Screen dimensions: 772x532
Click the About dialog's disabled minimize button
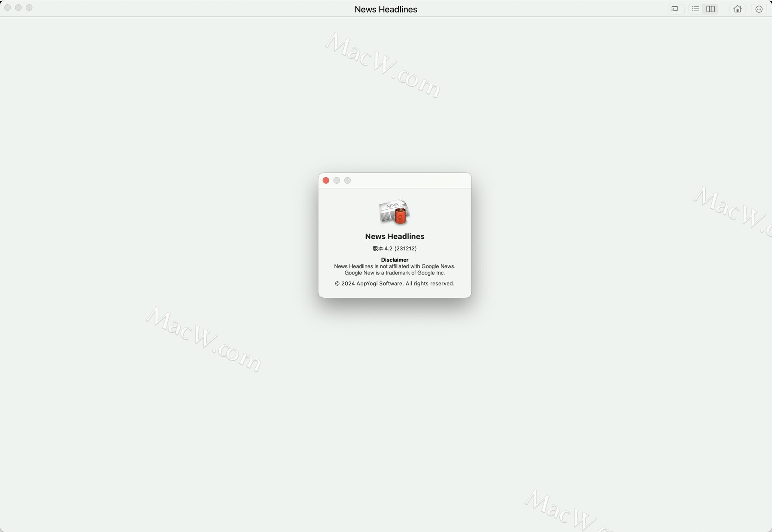click(x=337, y=180)
